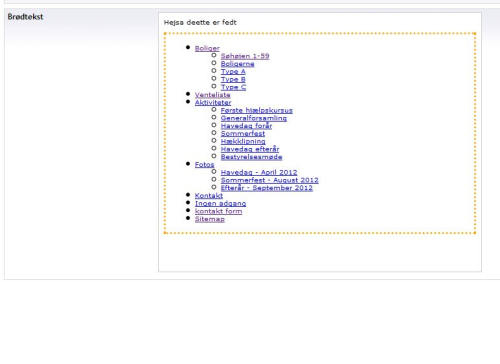Screen dimensions: 500x364
Task: Open the Sommerfest activity link
Action: point(243,133)
